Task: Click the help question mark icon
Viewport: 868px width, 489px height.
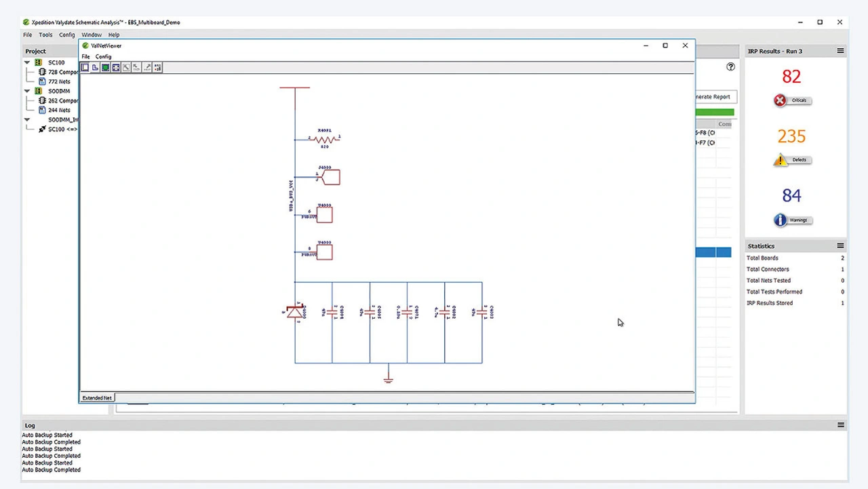Action: click(730, 66)
